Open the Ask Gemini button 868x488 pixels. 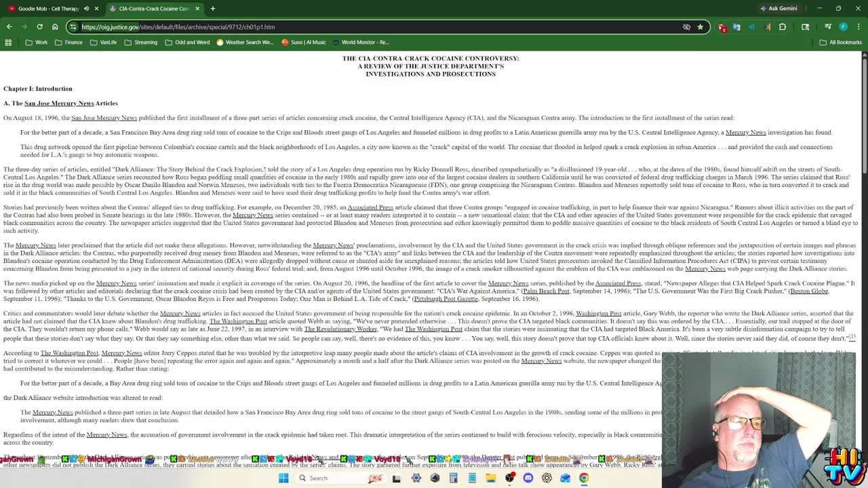click(778, 9)
